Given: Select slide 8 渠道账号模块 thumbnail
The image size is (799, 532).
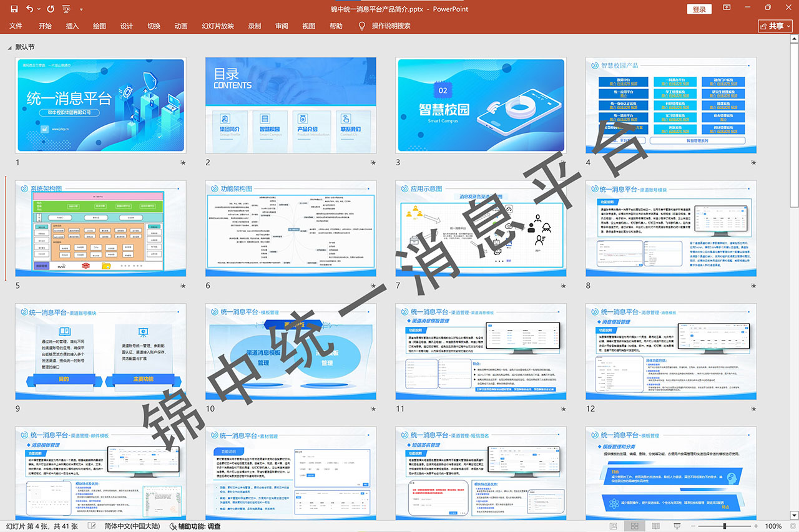Looking at the screenshot, I should tap(671, 228).
